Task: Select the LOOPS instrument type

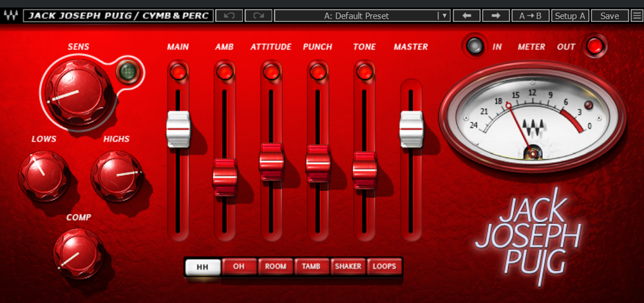Action: [x=384, y=266]
